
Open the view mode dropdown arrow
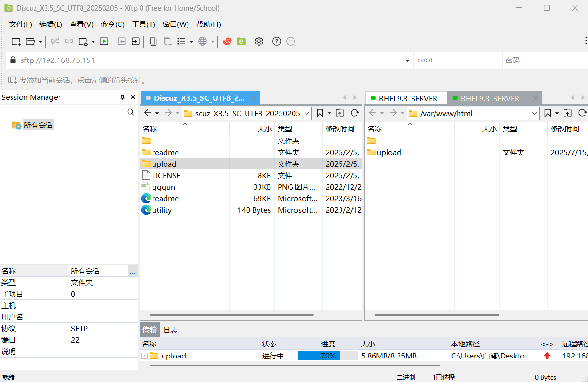(191, 42)
